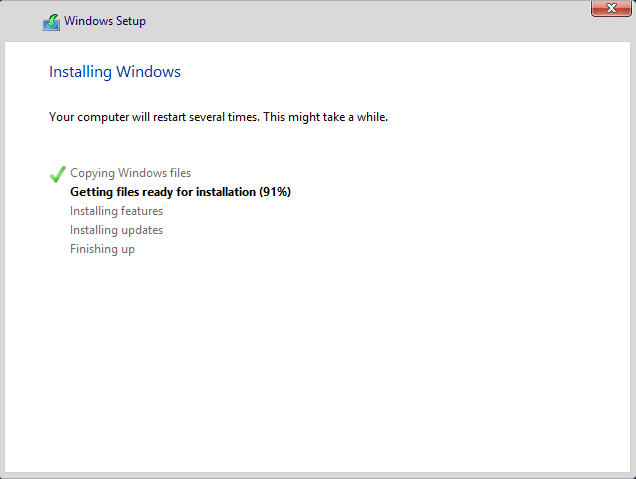
Task: Click the green checkmark beside Copying Windows files
Action: [x=57, y=174]
